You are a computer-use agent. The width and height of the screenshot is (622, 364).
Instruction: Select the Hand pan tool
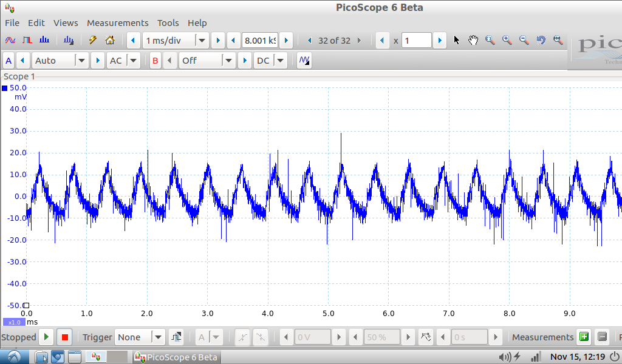pos(473,41)
